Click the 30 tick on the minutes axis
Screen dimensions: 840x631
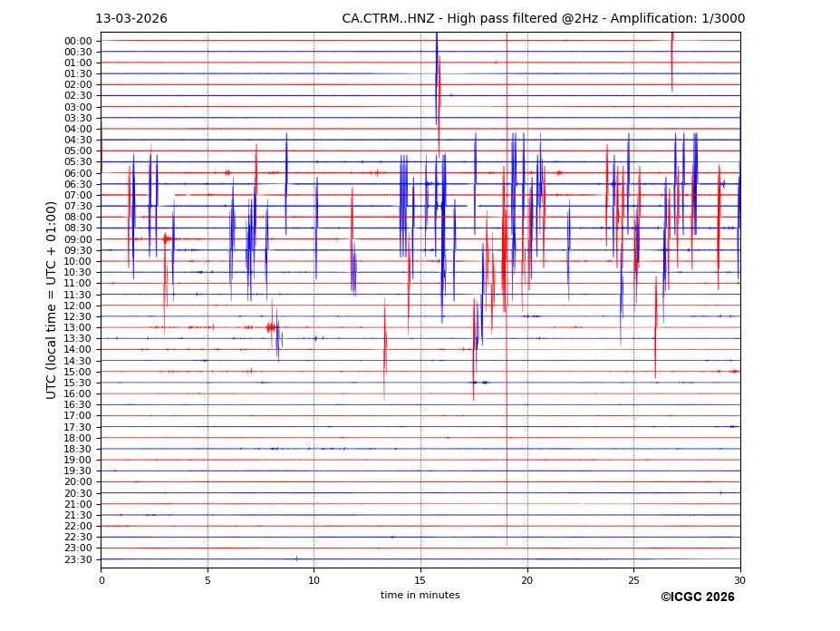[740, 580]
